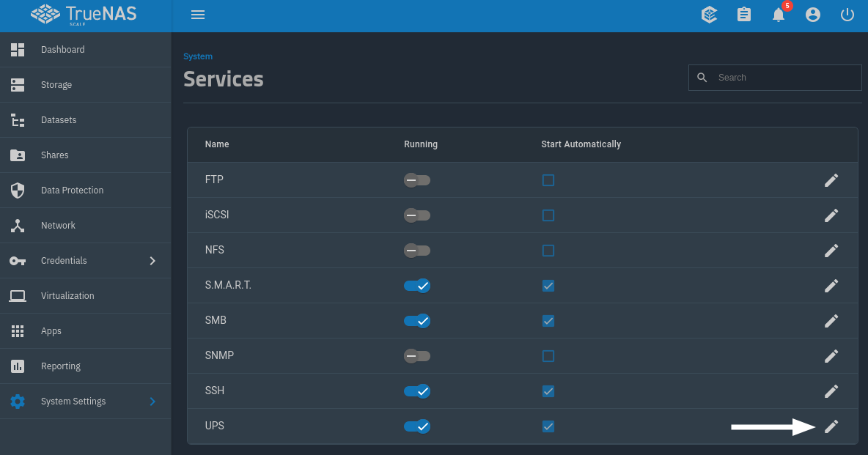The height and width of the screenshot is (455, 868).
Task: Configure FTP service pencil icon
Action: (831, 180)
